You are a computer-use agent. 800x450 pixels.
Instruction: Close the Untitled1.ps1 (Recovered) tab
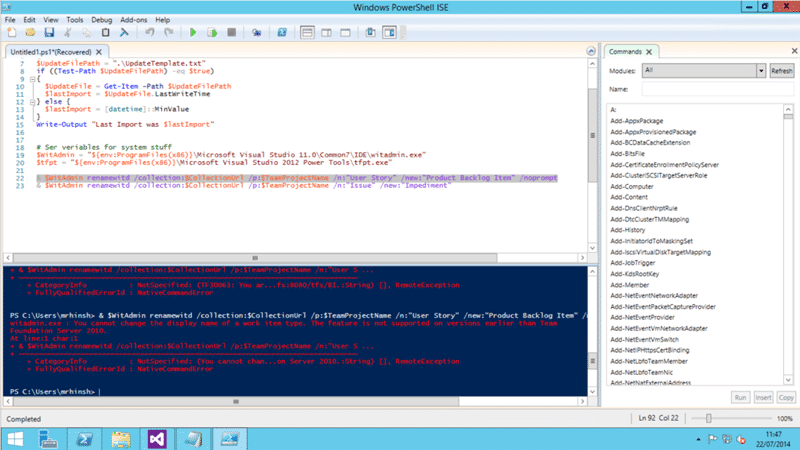pos(99,52)
